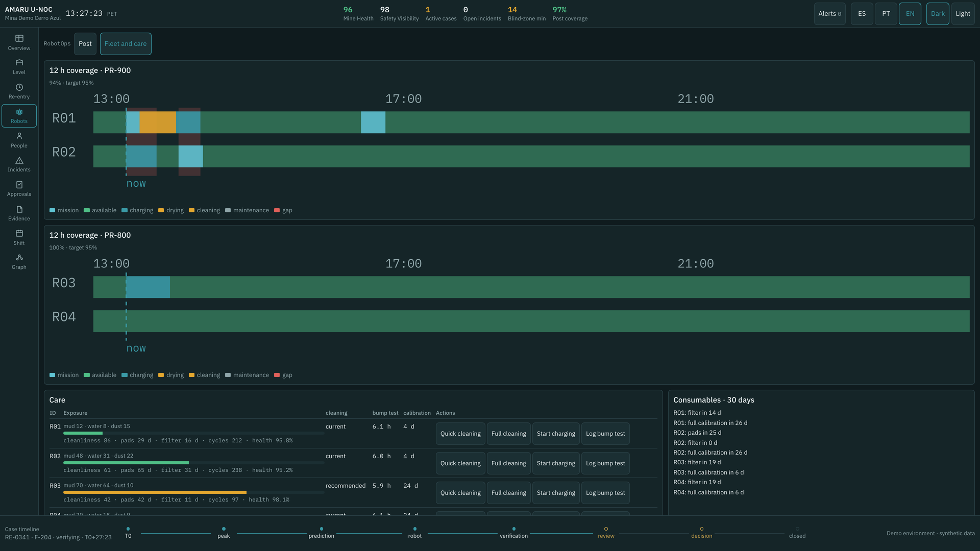
Task: Click the R02 exposure progress bar
Action: click(193, 463)
